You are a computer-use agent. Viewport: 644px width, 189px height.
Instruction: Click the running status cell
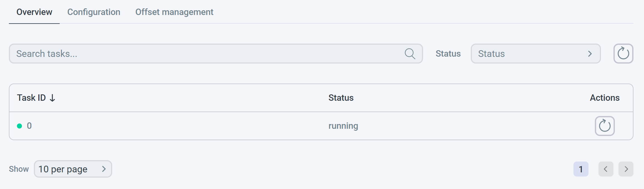pyautogui.click(x=343, y=126)
